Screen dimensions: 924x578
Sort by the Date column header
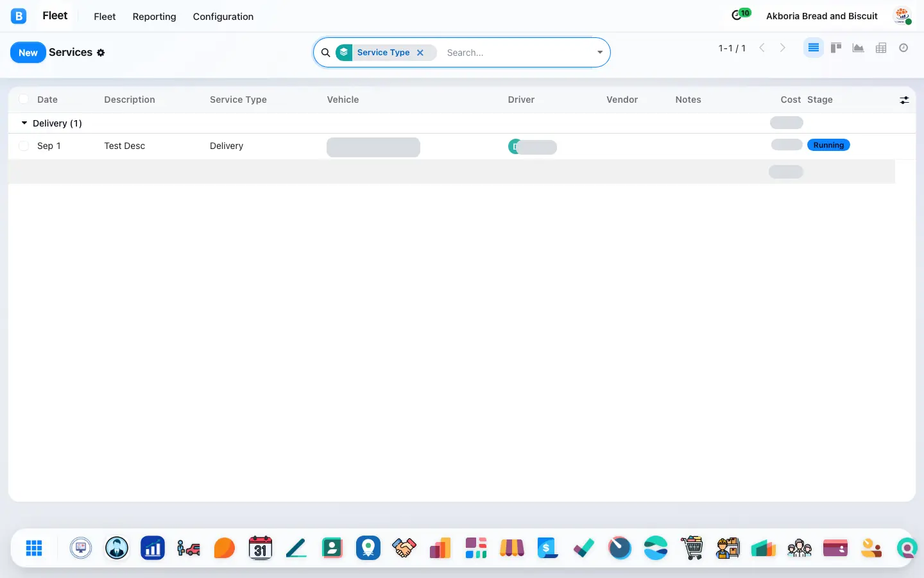tap(47, 100)
